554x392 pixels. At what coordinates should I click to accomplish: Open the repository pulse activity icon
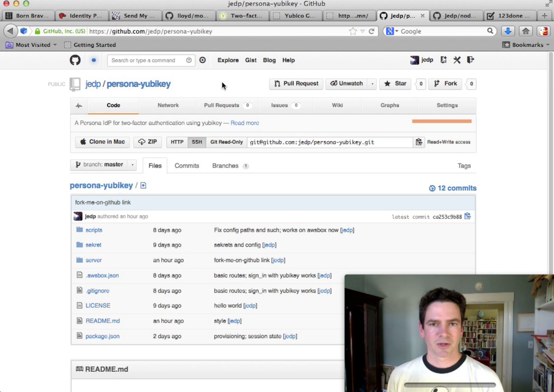(79, 105)
